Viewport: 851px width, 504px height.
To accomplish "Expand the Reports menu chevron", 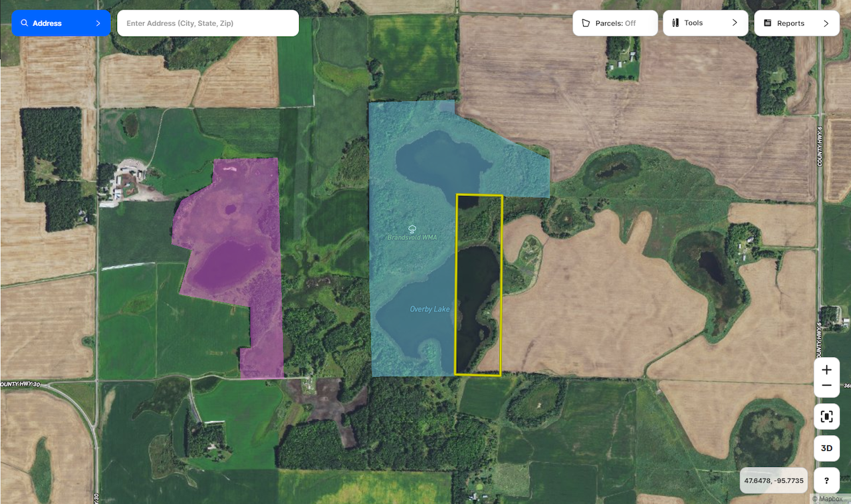I will tap(826, 23).
